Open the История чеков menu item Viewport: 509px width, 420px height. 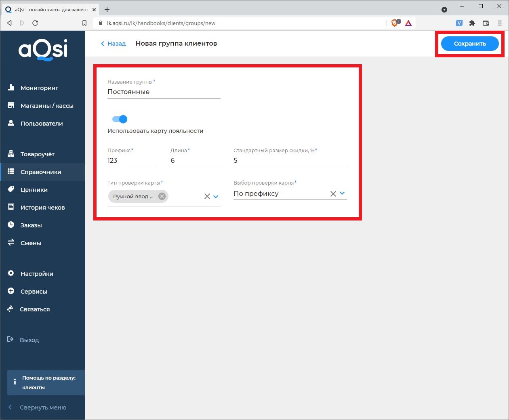[x=42, y=207]
